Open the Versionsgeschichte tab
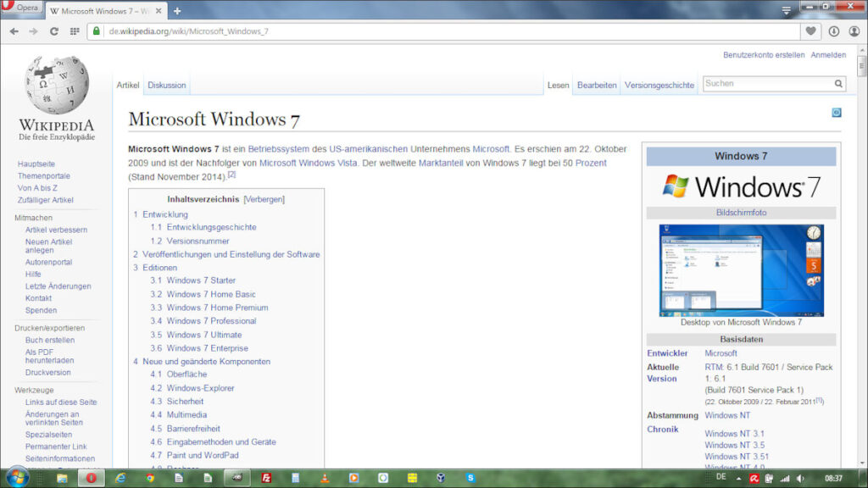 (659, 86)
